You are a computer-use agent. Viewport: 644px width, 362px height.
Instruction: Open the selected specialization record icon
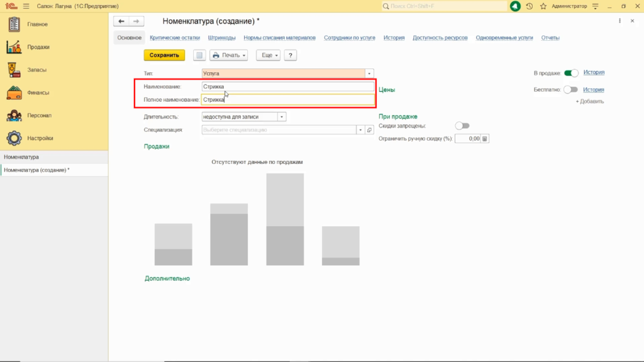click(x=369, y=130)
